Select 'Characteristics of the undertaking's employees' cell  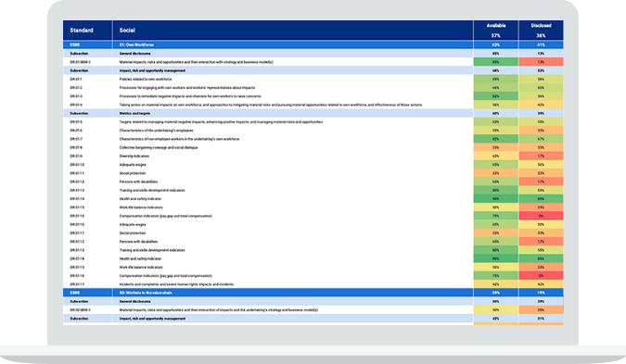(156, 131)
